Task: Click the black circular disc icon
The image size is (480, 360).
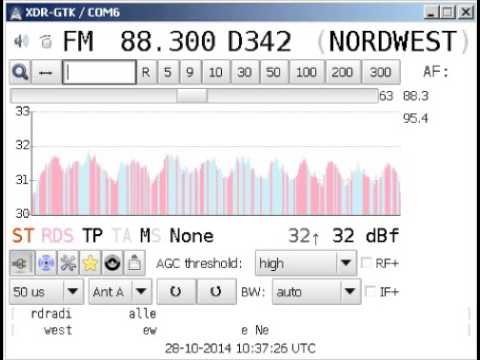Action: [112, 263]
